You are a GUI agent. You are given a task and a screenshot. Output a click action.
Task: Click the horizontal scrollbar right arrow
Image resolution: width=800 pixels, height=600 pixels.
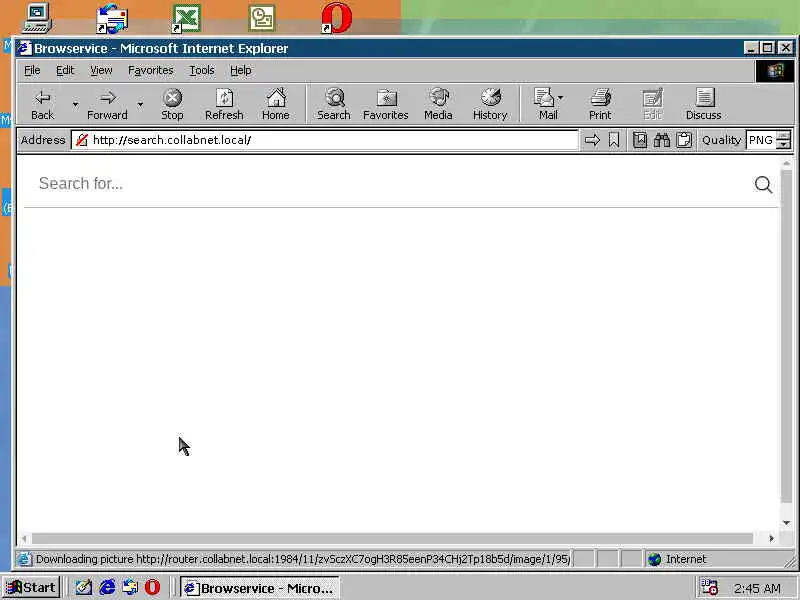point(771,538)
